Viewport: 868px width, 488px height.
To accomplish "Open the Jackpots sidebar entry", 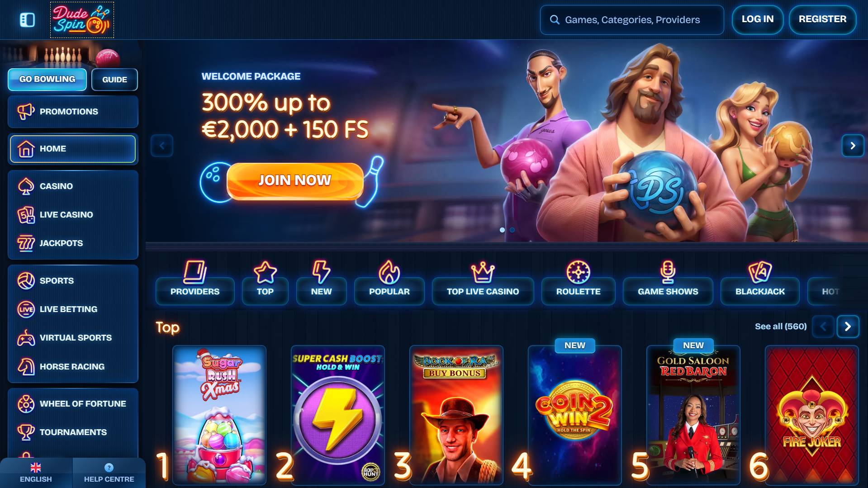I will click(x=73, y=243).
